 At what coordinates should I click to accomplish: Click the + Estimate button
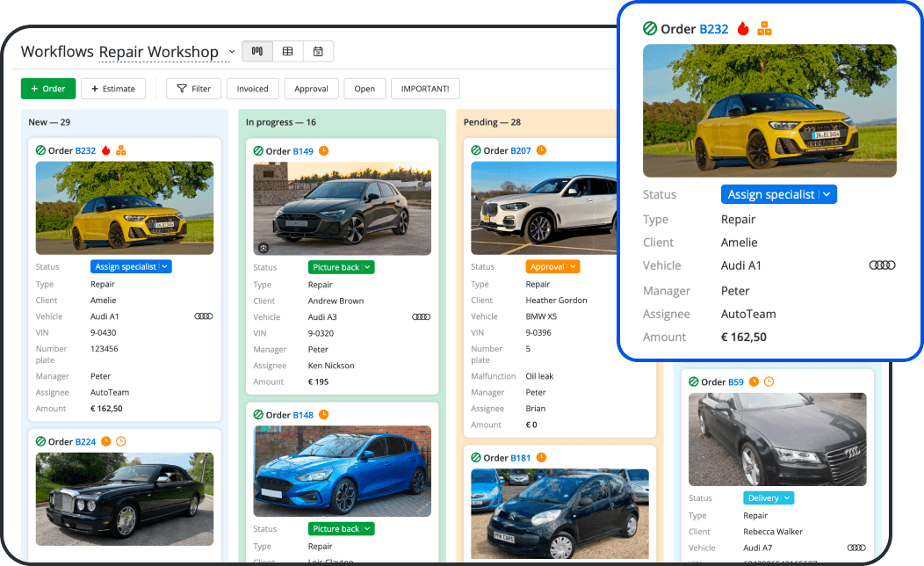coord(113,89)
